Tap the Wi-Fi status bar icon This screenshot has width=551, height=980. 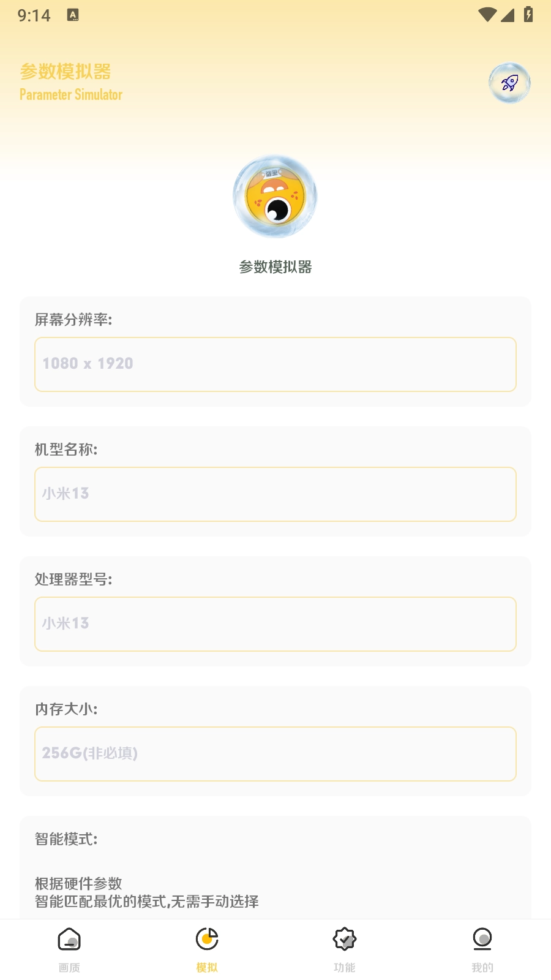pos(487,15)
